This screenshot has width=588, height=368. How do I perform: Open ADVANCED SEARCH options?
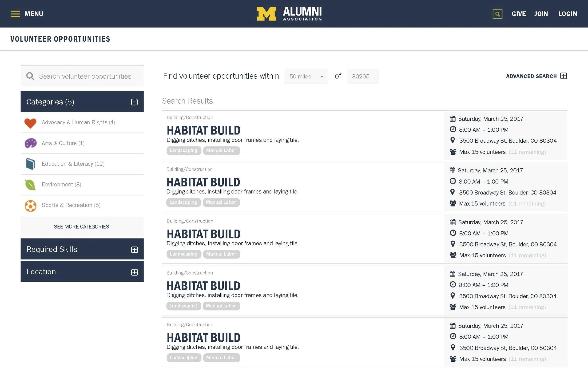pos(536,76)
